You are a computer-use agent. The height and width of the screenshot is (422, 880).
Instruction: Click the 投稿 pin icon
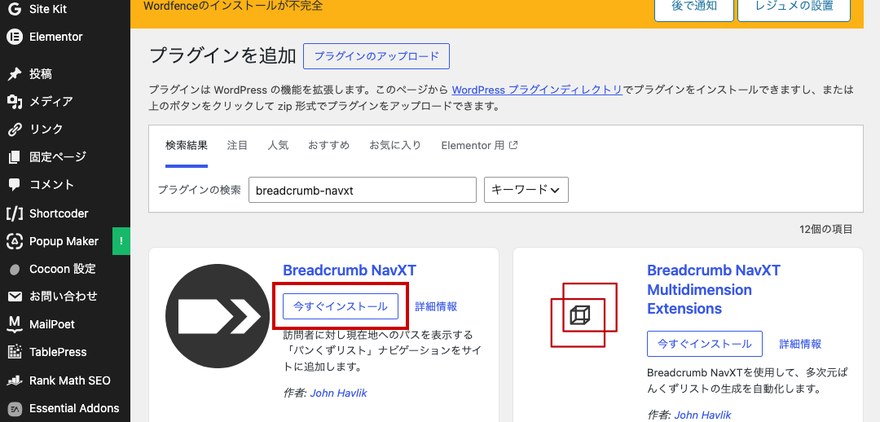click(x=15, y=74)
